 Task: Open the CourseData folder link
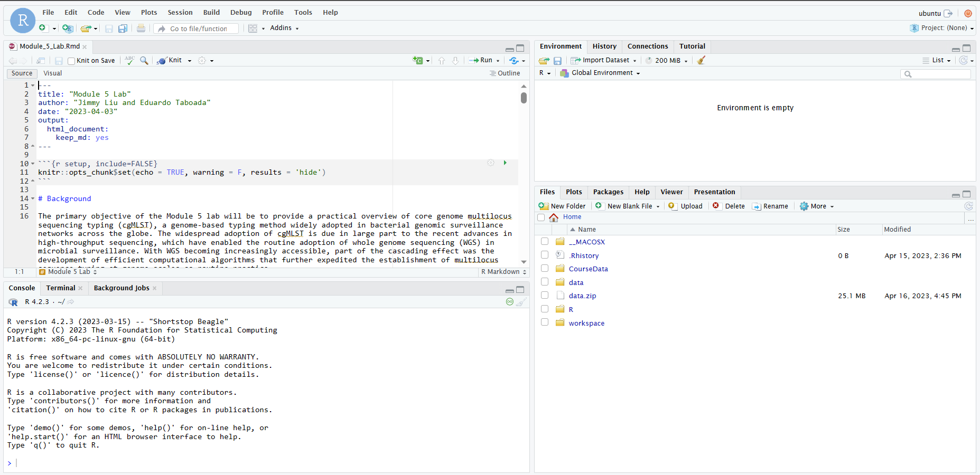click(x=588, y=269)
